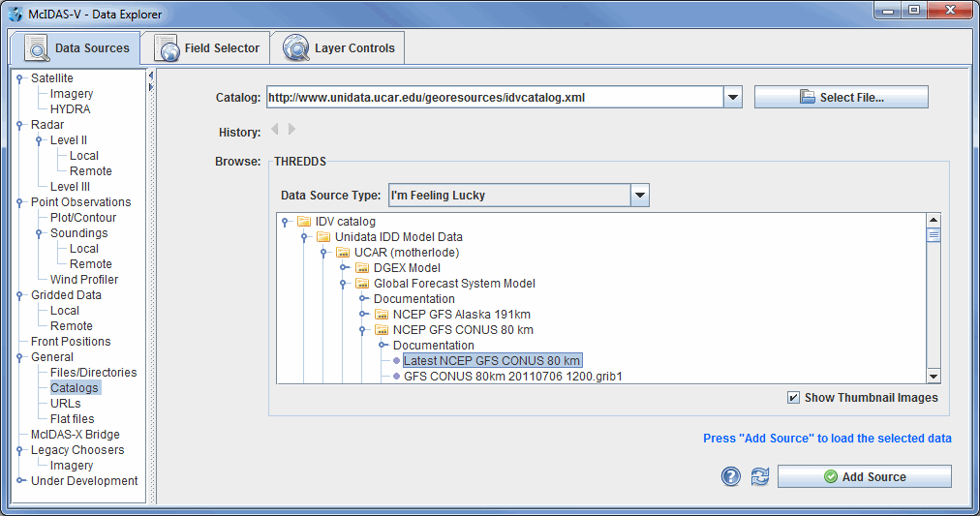Click the catalog URL input field
This screenshot has width=980, height=516.
pyautogui.click(x=495, y=98)
